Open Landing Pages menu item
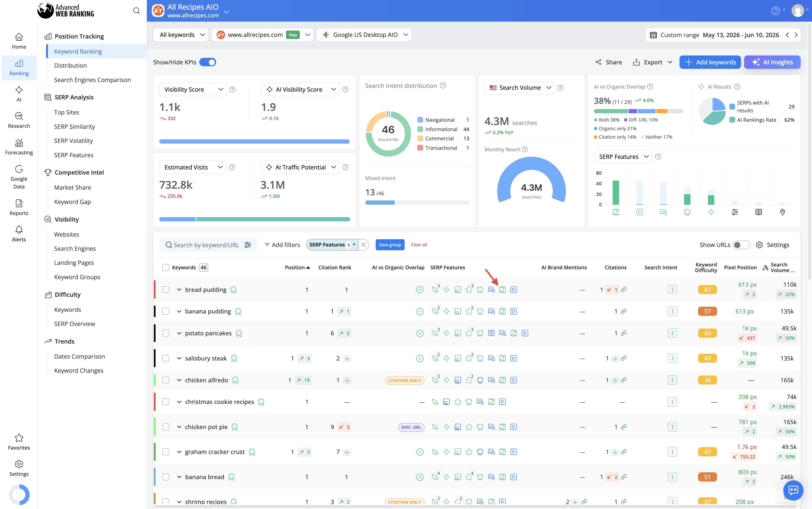812x509 pixels. [x=74, y=262]
